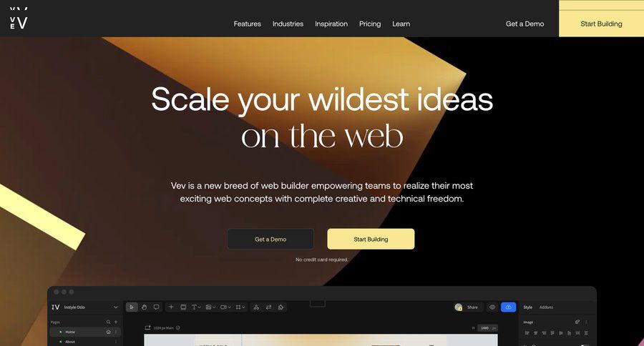
Task: Click the search icon in Pages panel
Action: (x=109, y=322)
